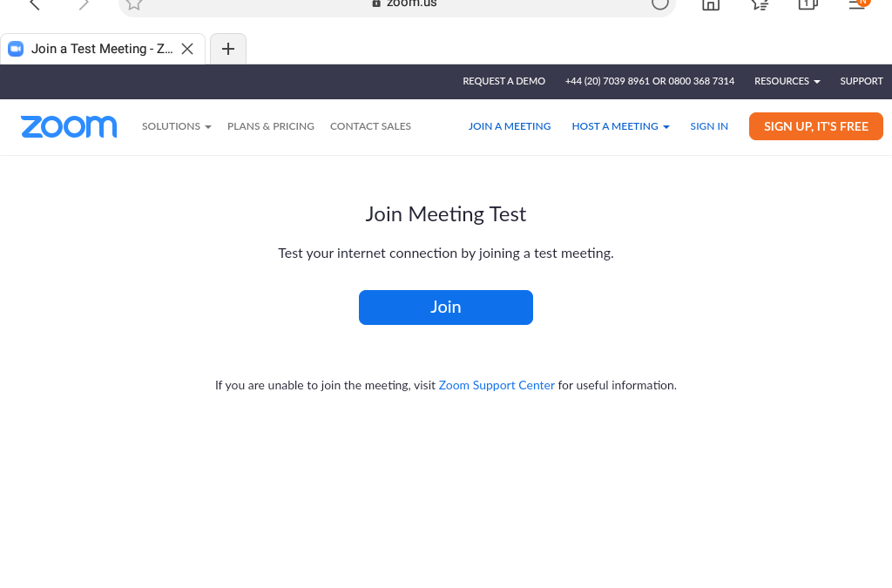Bookmark the page with the star icon
The height and width of the screenshot is (588, 892).
pyautogui.click(x=134, y=4)
